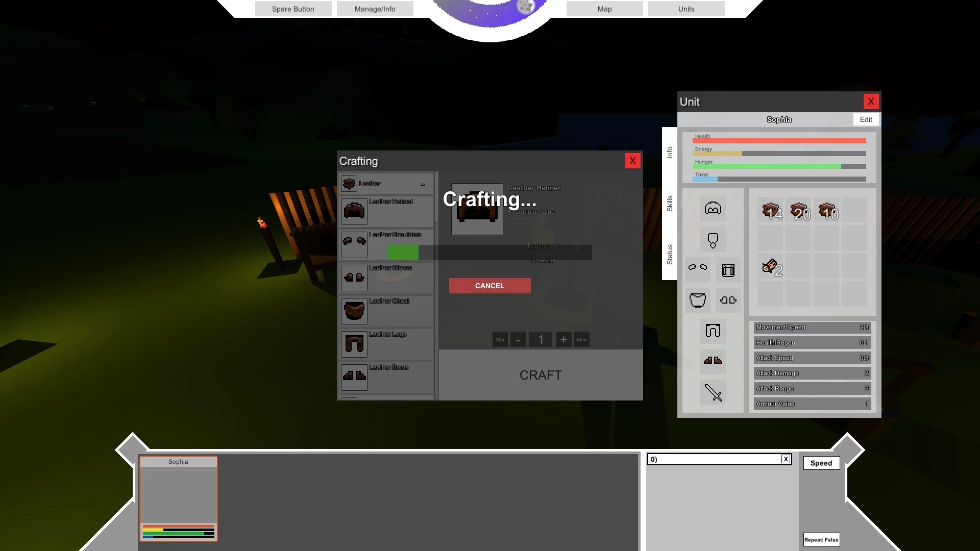
Task: Open the Skills side tab
Action: 670,203
